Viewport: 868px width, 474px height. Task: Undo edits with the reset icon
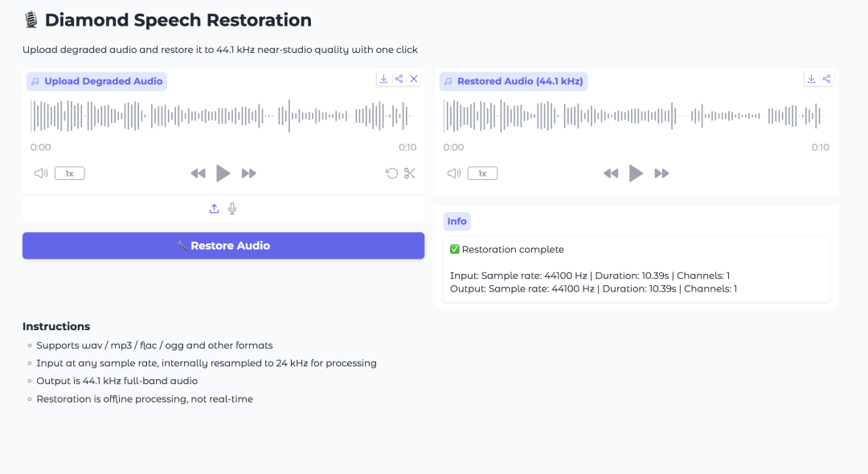[391, 174]
